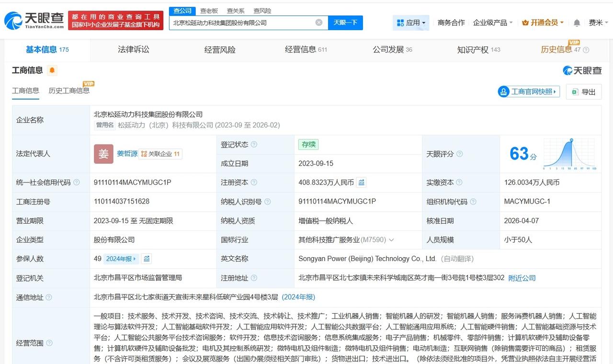Click the 工商官网快照 button
This screenshot has width=613, height=364.
(529, 91)
